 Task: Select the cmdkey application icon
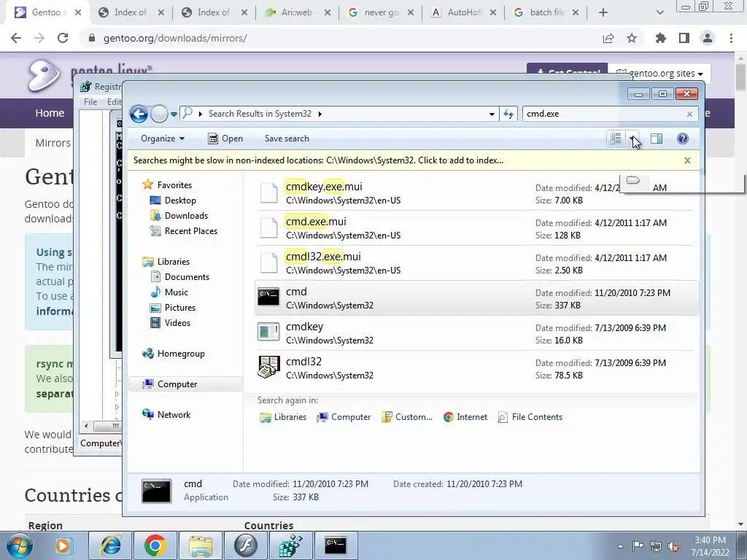tap(268, 332)
